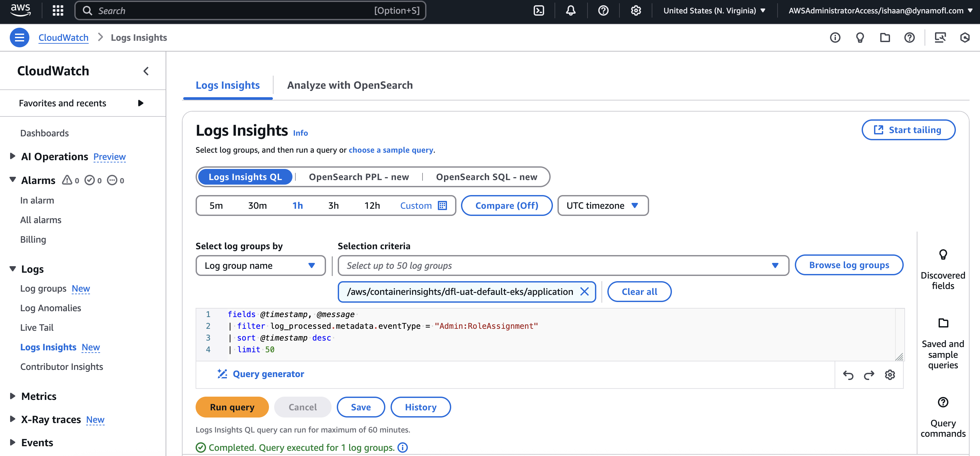Click the monitor tools icon in breadcrumb bar
Viewport: 980px width, 456px height.
(940, 37)
